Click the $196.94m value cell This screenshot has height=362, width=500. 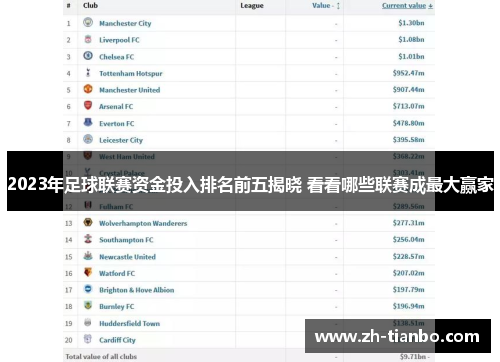point(408,306)
